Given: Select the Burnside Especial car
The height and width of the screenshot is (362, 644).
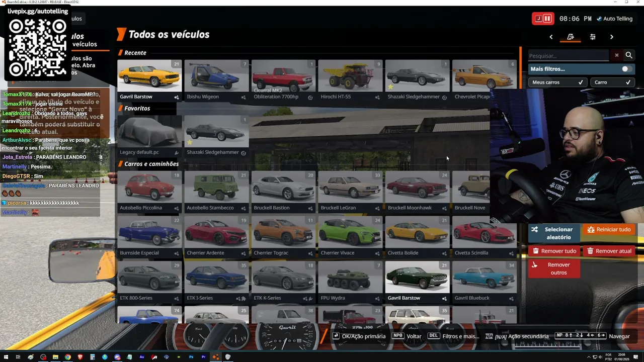Looking at the screenshot, I should [x=149, y=237].
